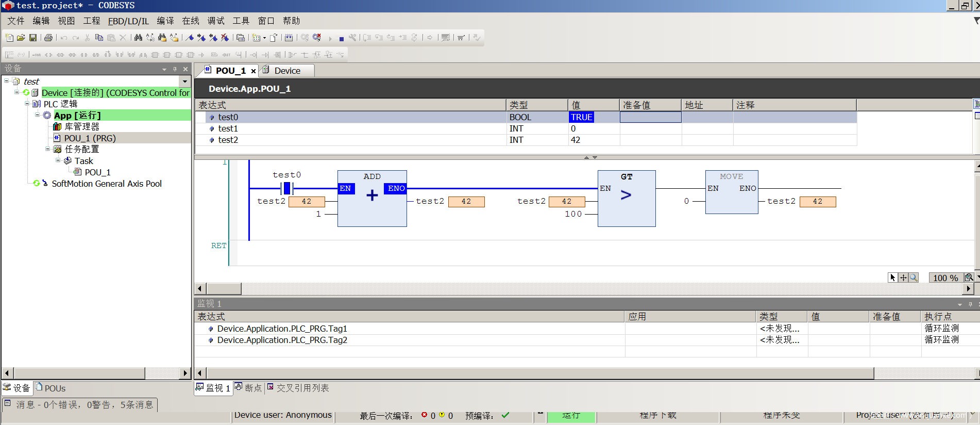This screenshot has width=980, height=425.
Task: Click the binoculars Find icon
Action: click(x=138, y=38)
